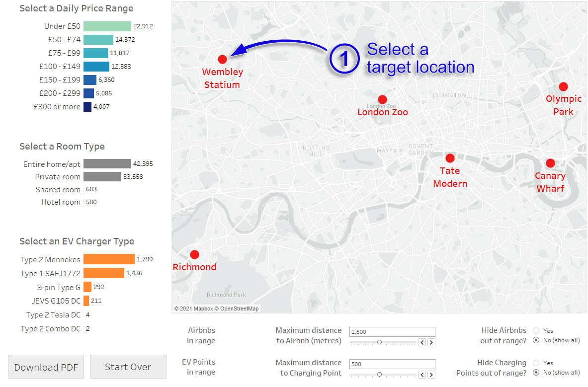The width and height of the screenshot is (588, 387).
Task: Select the Entire home/apt room type bar
Action: tap(107, 164)
